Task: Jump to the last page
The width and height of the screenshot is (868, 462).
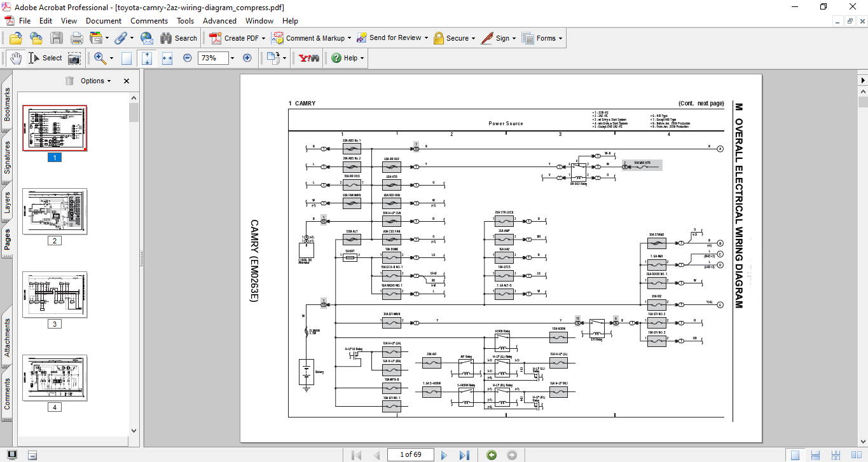Action: (464, 454)
